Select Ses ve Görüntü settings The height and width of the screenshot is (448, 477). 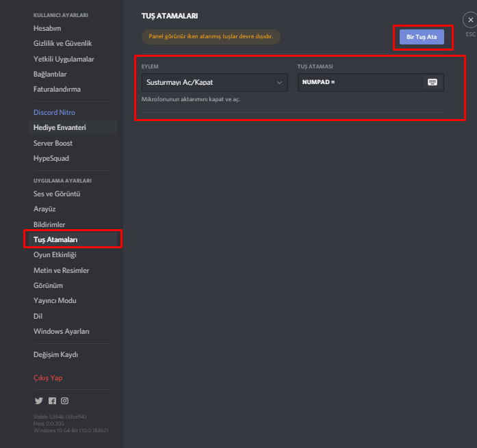(57, 194)
